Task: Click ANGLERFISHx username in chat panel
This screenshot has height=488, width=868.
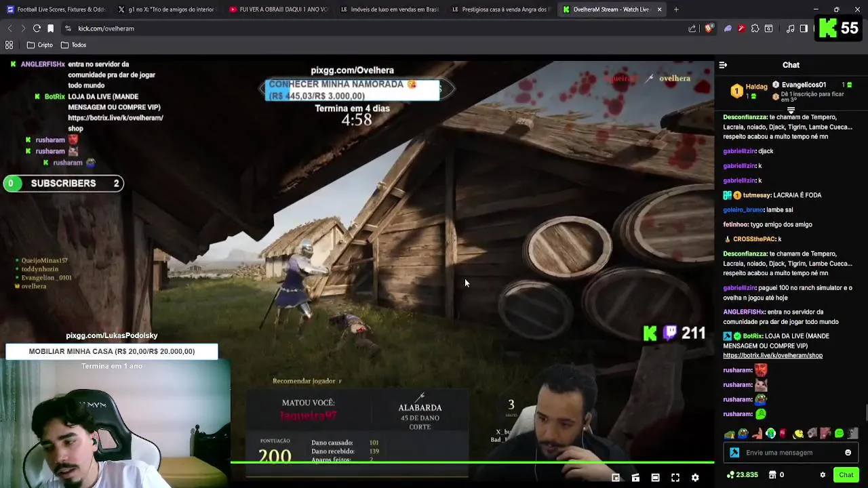Action: coord(743,312)
